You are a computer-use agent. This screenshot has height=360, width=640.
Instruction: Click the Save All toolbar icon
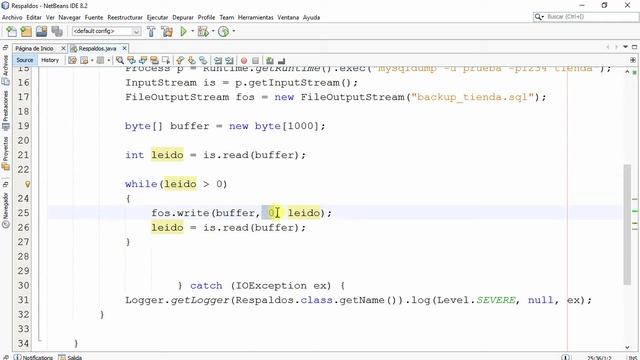coord(57,31)
